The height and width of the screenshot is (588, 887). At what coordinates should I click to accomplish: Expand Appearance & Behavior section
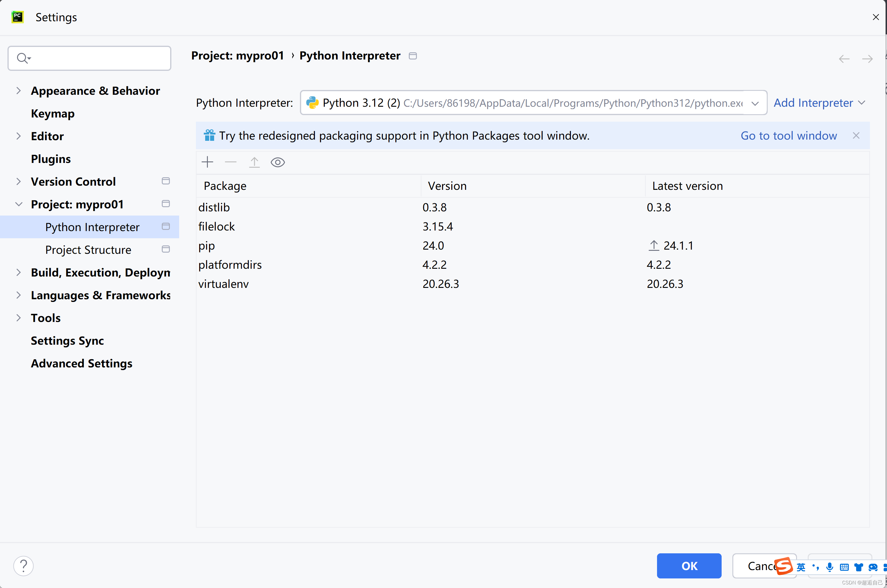coord(18,91)
